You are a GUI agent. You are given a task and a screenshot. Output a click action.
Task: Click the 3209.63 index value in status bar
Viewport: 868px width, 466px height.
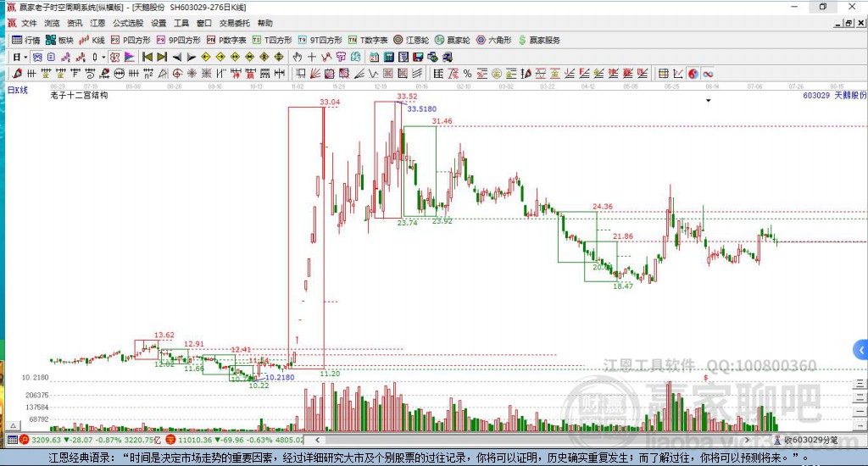[x=46, y=440]
